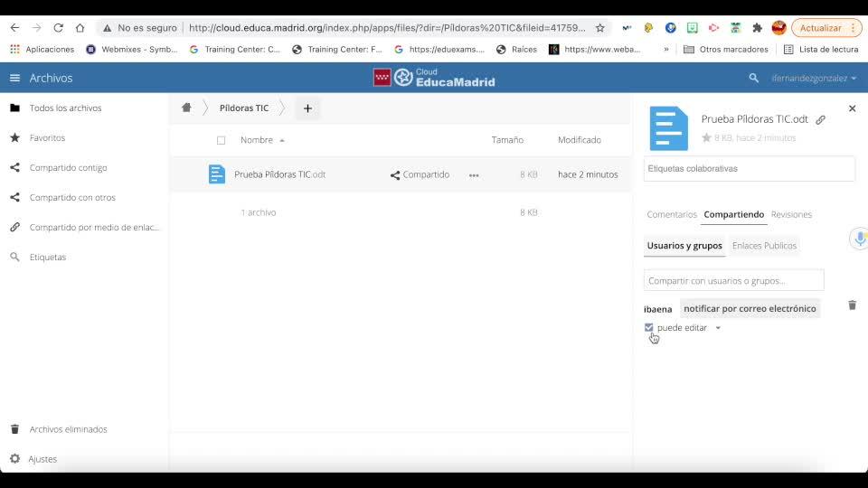The image size is (868, 488).
Task: Delete the ibaena share with trash icon
Action: pyautogui.click(x=852, y=305)
